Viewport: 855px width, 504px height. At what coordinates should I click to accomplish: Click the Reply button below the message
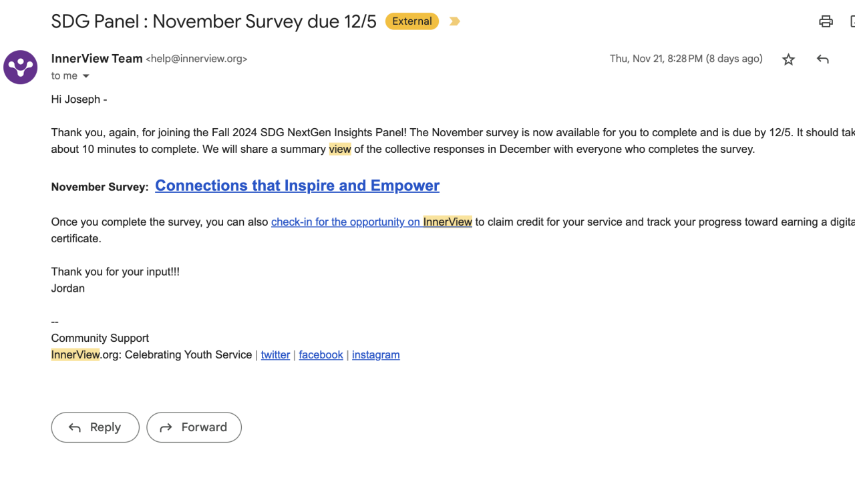pyautogui.click(x=95, y=427)
